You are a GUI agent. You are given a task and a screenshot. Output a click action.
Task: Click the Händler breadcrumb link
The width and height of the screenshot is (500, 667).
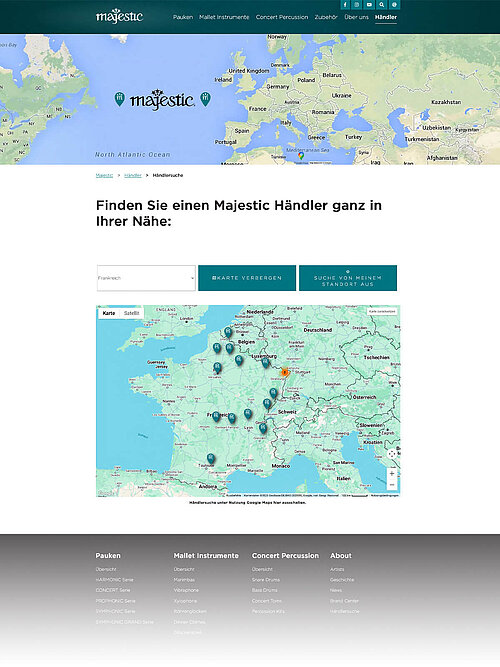click(133, 175)
